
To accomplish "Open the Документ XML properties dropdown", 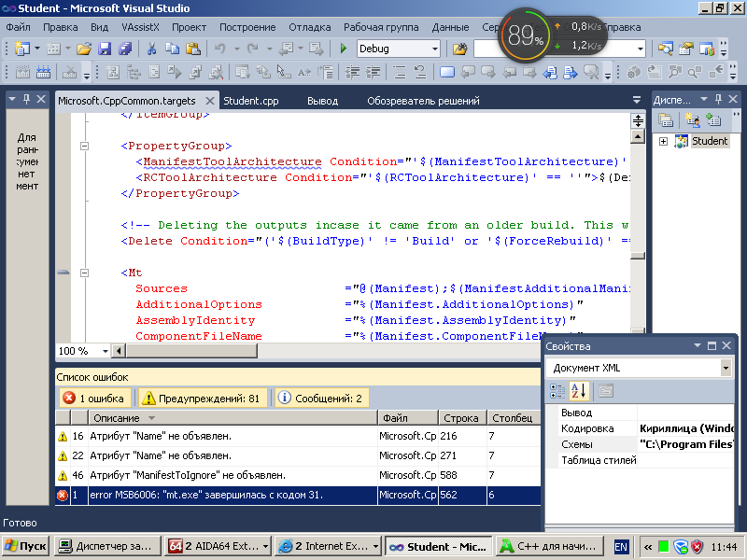I will 726,368.
